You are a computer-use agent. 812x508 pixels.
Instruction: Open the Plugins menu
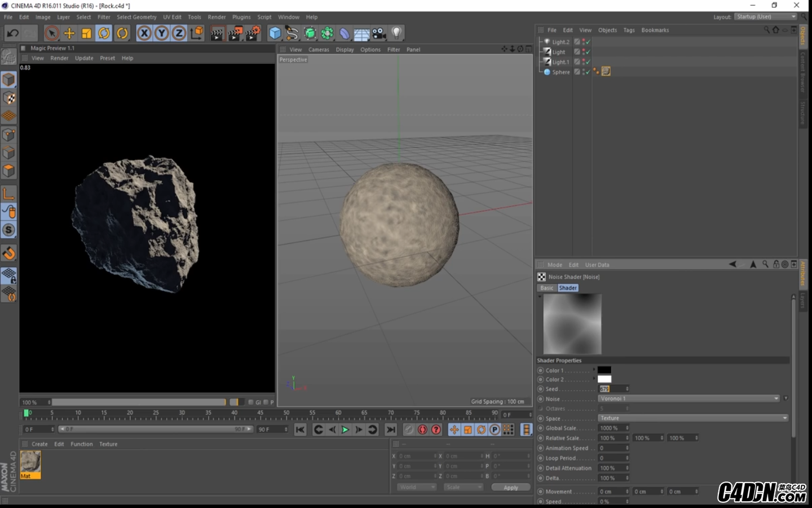pos(241,17)
